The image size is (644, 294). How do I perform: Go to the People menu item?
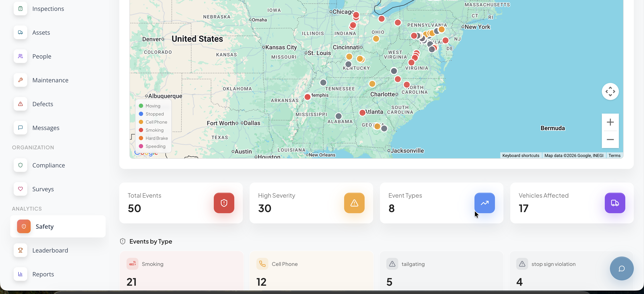pyautogui.click(x=42, y=56)
